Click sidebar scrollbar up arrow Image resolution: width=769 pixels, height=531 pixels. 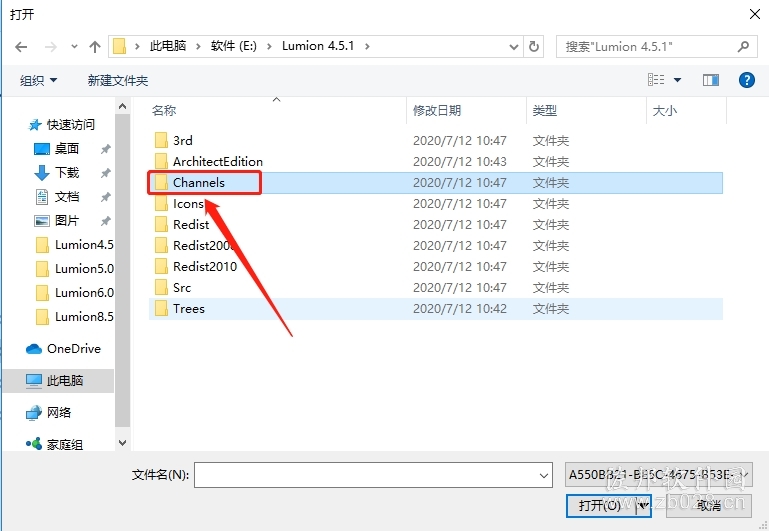123,106
